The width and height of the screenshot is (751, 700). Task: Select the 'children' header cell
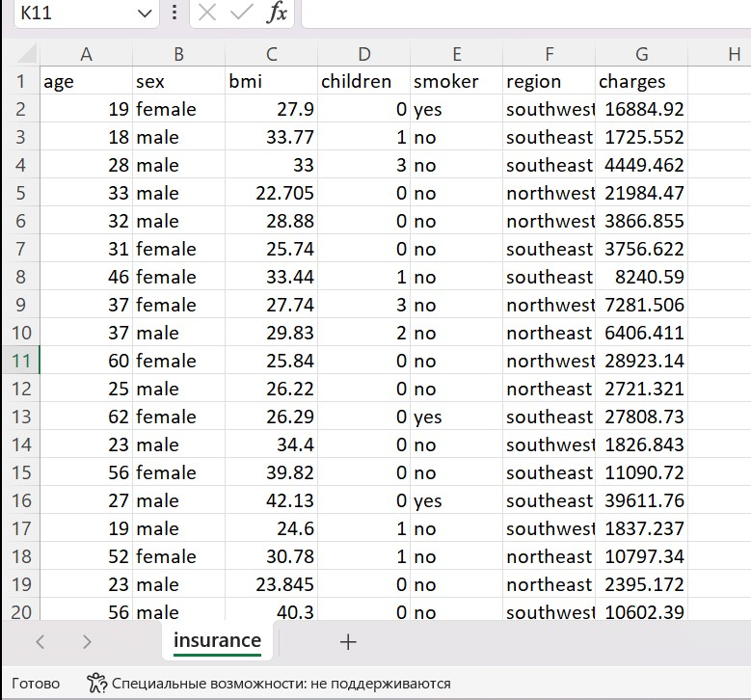[x=364, y=81]
